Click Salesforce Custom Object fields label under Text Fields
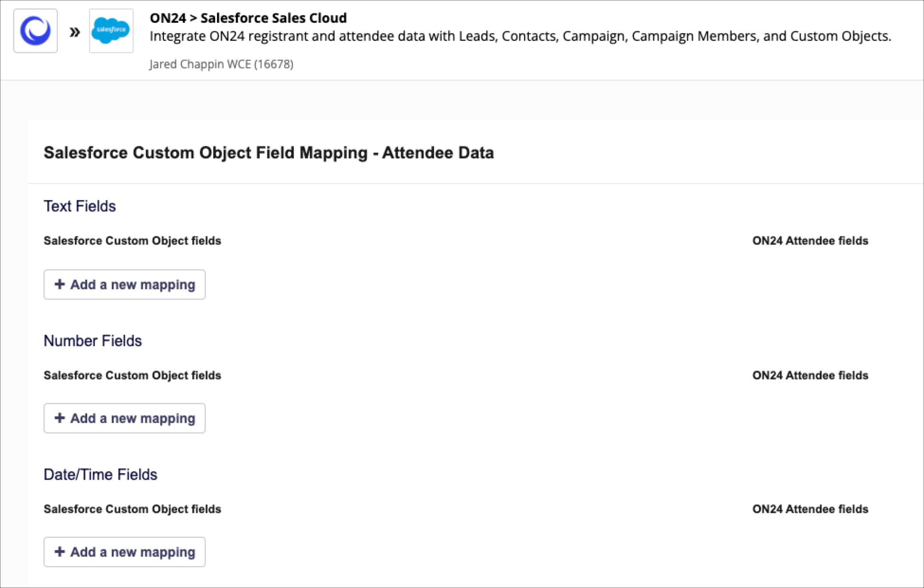 click(133, 241)
